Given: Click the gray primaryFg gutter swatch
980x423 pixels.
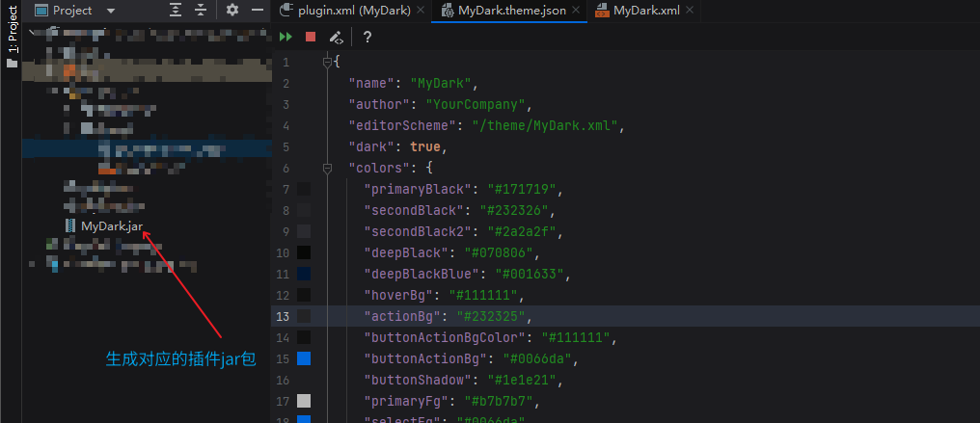Looking at the screenshot, I should point(304,401).
